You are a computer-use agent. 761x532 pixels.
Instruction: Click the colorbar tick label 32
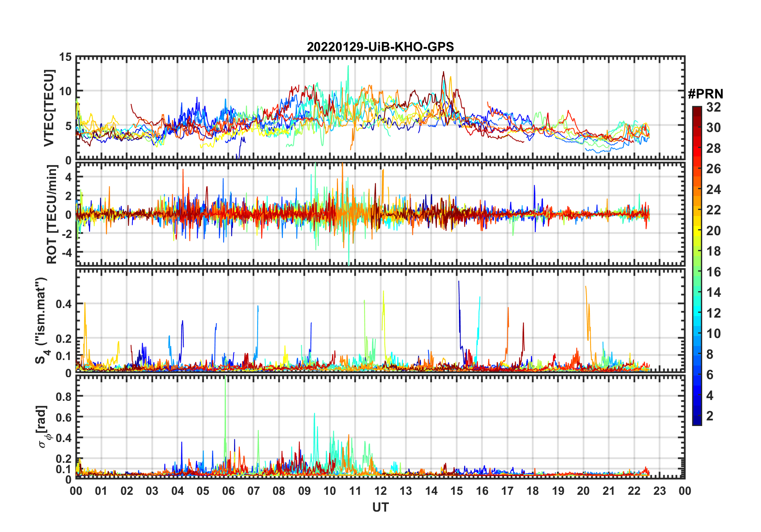pos(713,107)
